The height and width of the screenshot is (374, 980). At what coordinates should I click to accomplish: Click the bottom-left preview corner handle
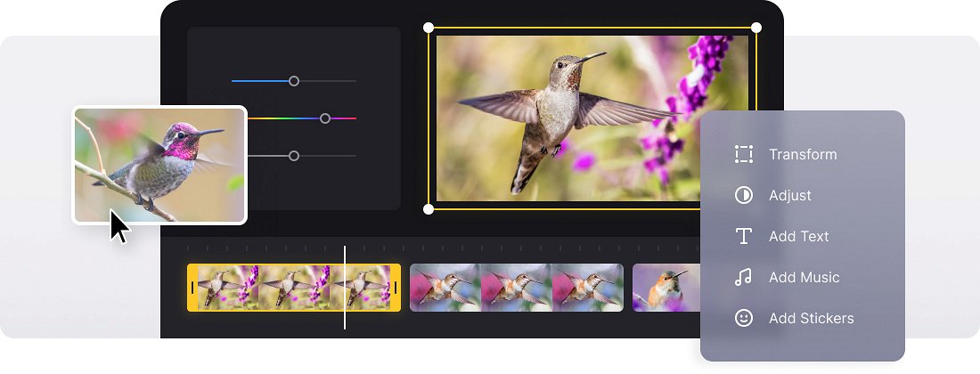429,209
